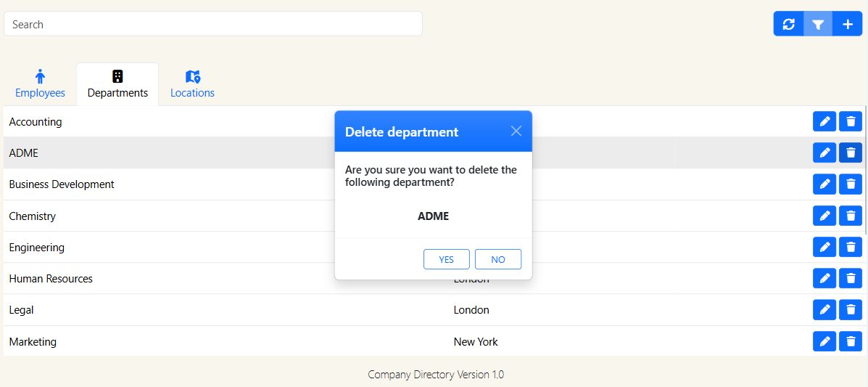The width and height of the screenshot is (868, 387).
Task: Open the filter funnel icon
Action: pyautogui.click(x=818, y=24)
